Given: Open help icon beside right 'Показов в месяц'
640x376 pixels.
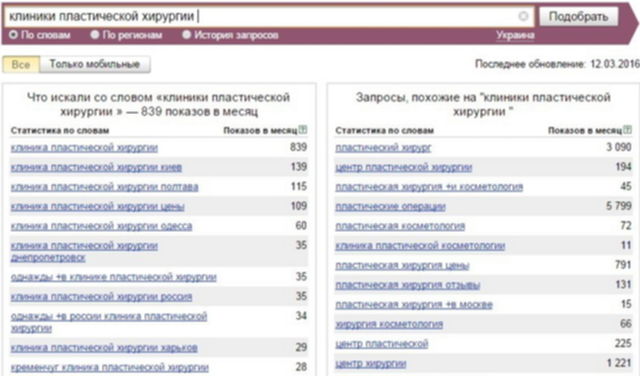Looking at the screenshot, I should click(x=627, y=130).
